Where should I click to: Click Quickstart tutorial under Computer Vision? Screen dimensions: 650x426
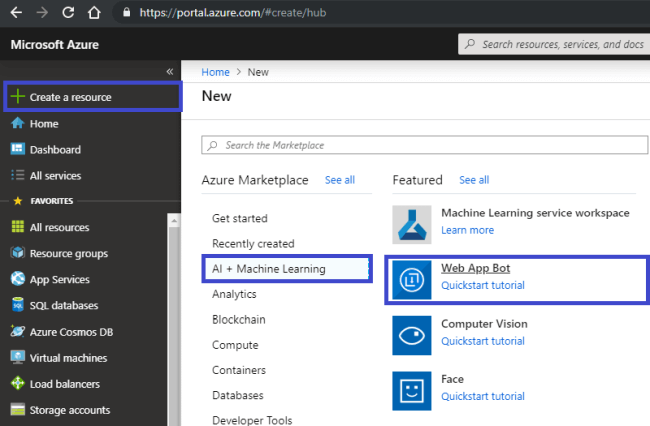483,341
